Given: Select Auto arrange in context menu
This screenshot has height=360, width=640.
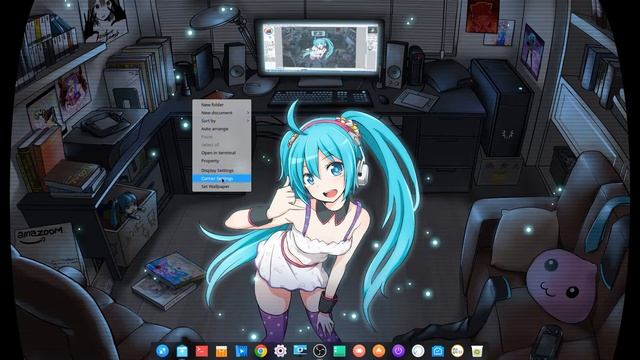Looking at the screenshot, I should 222,129.
